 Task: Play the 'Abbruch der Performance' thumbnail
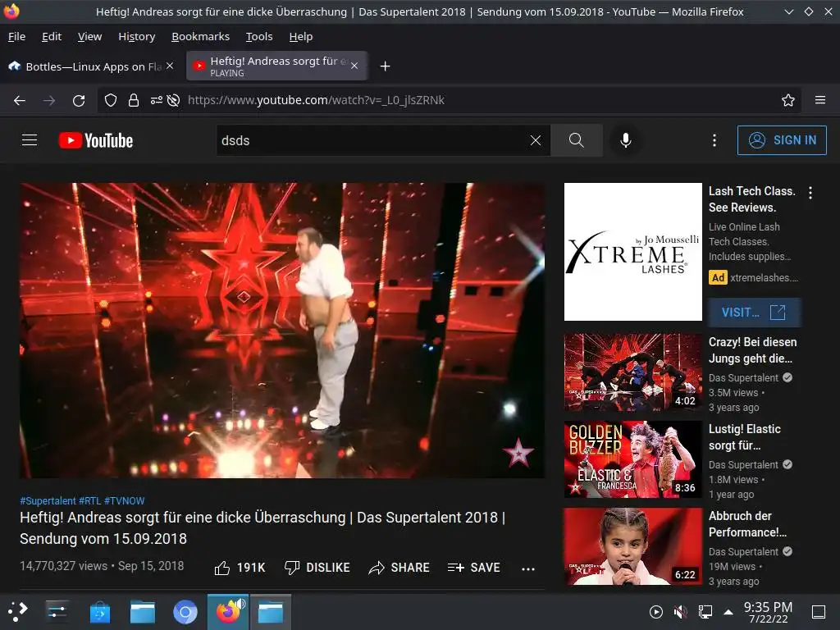click(632, 546)
